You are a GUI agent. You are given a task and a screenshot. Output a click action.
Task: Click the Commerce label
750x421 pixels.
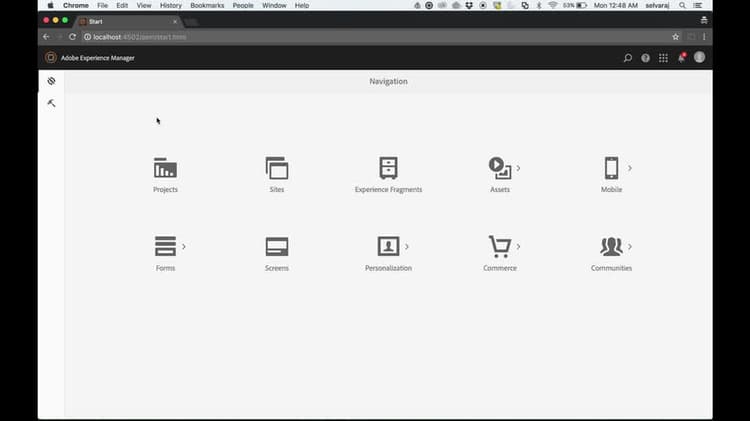tap(500, 268)
